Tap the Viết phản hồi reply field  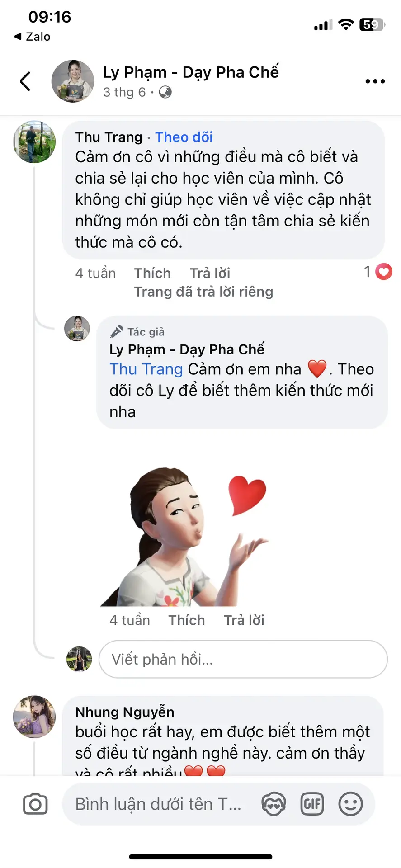coord(243,659)
